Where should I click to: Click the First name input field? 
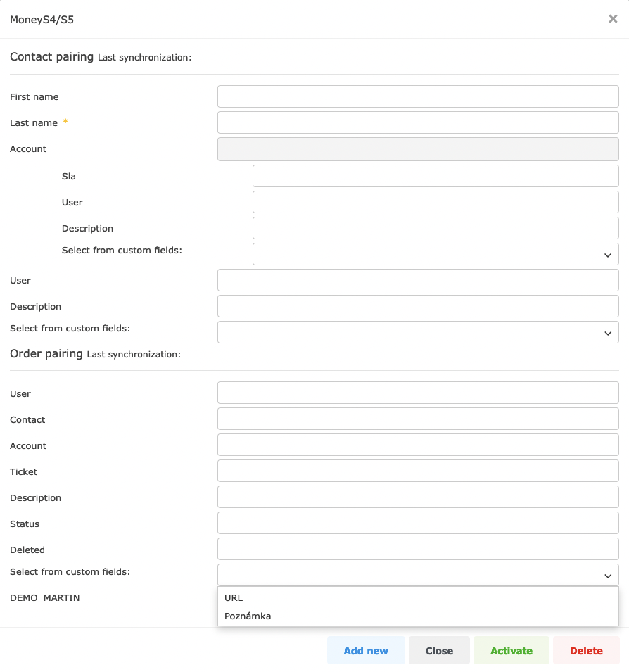418,96
